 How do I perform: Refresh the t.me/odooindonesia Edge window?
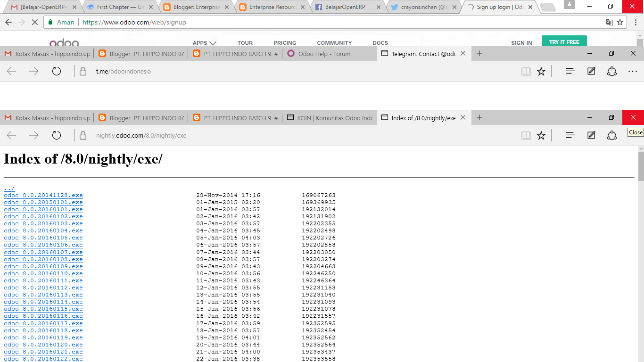coord(57,71)
